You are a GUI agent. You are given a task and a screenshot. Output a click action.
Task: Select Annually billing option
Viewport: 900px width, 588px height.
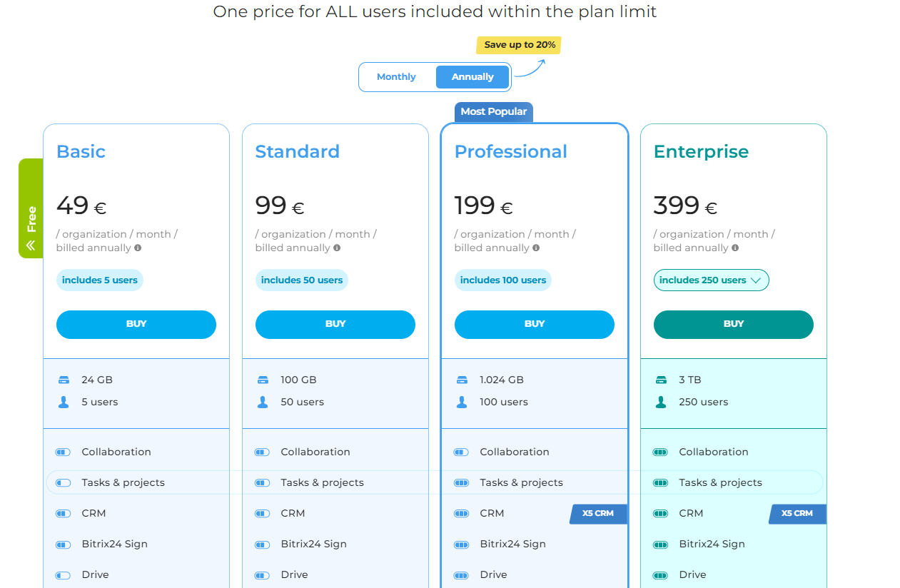472,77
